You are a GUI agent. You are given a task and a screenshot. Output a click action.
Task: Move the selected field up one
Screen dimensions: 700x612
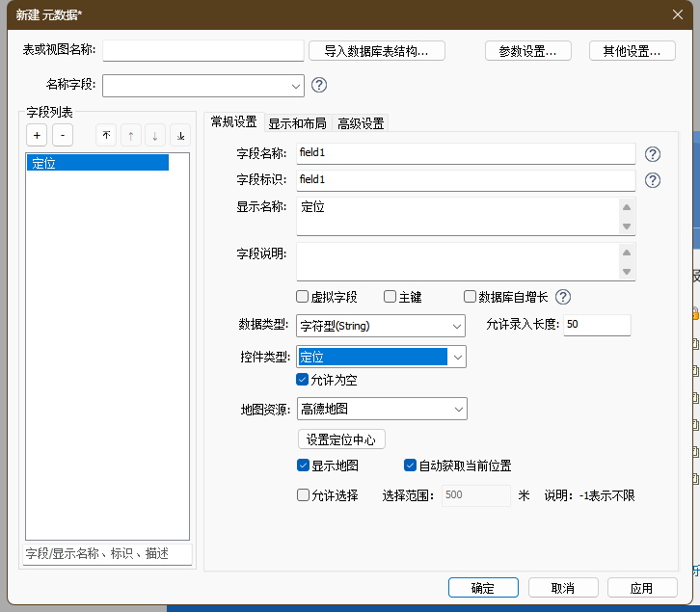click(131, 136)
